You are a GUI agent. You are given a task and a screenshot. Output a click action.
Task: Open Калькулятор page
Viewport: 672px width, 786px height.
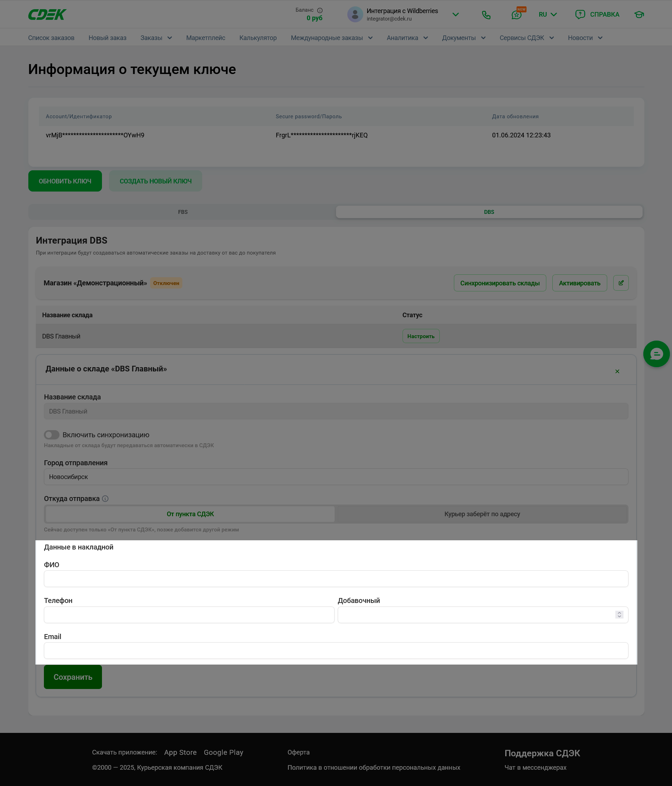(258, 38)
